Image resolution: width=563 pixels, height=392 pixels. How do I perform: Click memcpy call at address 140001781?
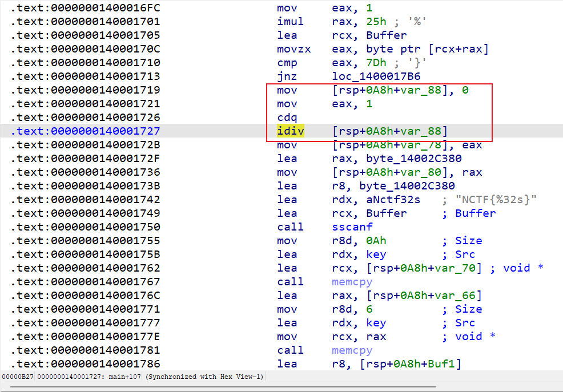pyautogui.click(x=353, y=350)
